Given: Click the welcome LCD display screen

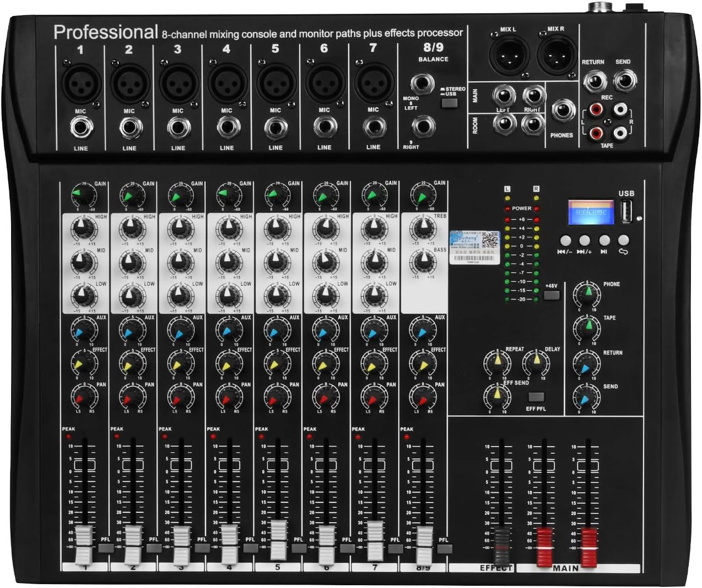Looking at the screenshot, I should (591, 212).
